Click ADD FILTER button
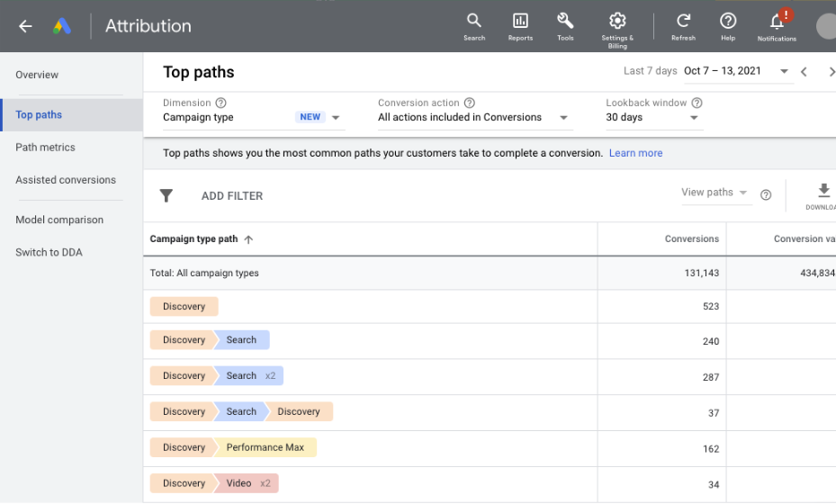The image size is (836, 504). pyautogui.click(x=232, y=196)
